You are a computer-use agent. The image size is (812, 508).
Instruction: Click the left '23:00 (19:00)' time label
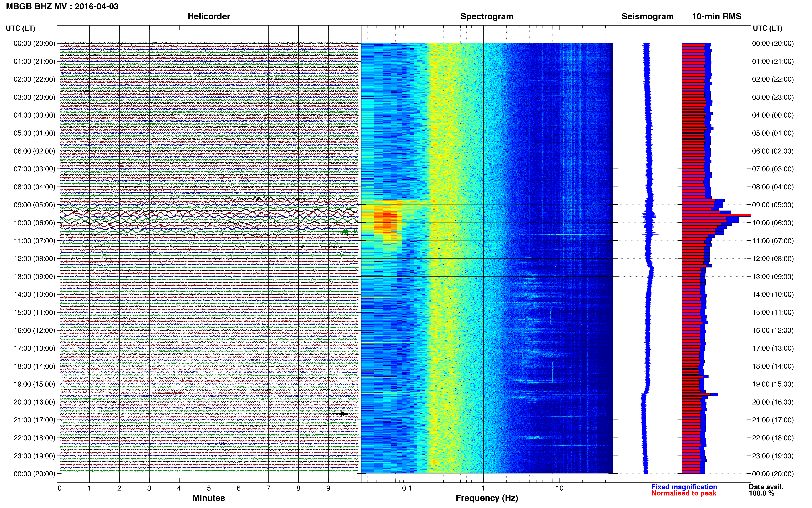coord(34,456)
